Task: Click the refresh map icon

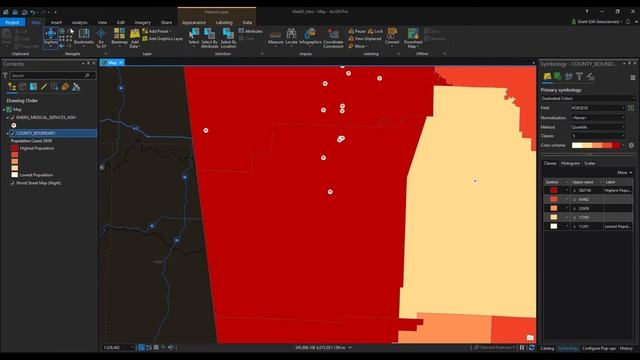Action: click(531, 348)
